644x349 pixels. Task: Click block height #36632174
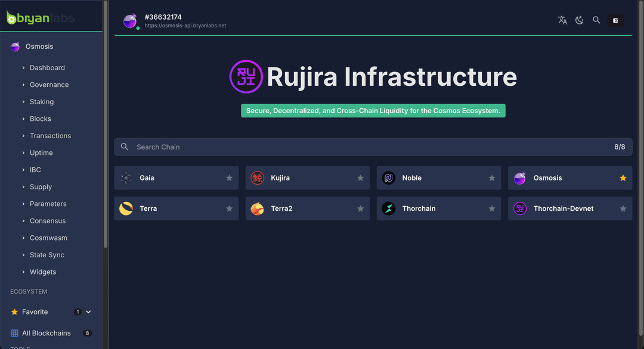point(163,17)
